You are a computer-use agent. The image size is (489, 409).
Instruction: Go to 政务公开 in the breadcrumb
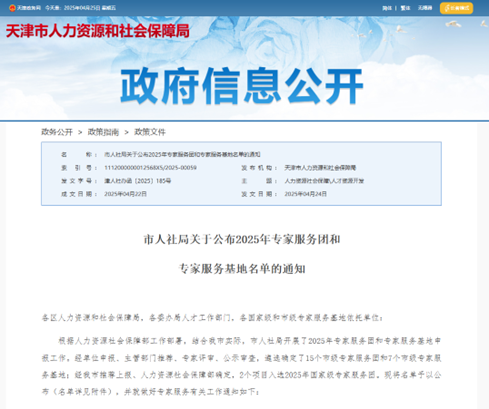click(x=57, y=132)
